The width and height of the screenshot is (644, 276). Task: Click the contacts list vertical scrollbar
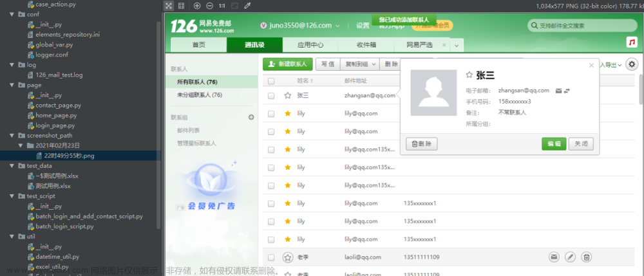(641, 89)
